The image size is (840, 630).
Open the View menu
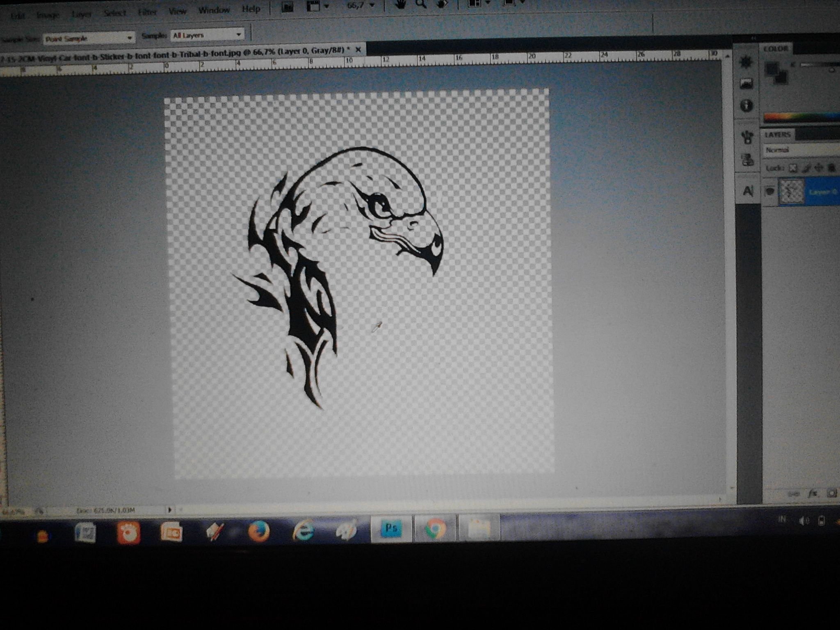177,11
